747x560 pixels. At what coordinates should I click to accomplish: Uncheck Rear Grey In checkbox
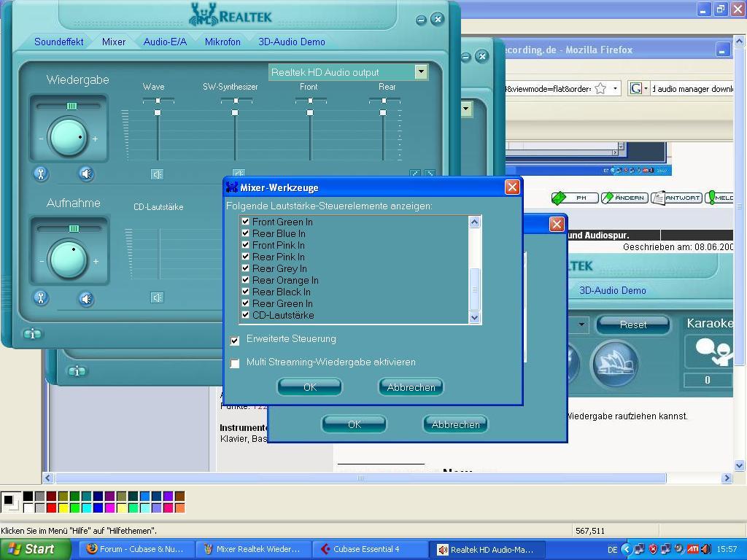point(245,268)
